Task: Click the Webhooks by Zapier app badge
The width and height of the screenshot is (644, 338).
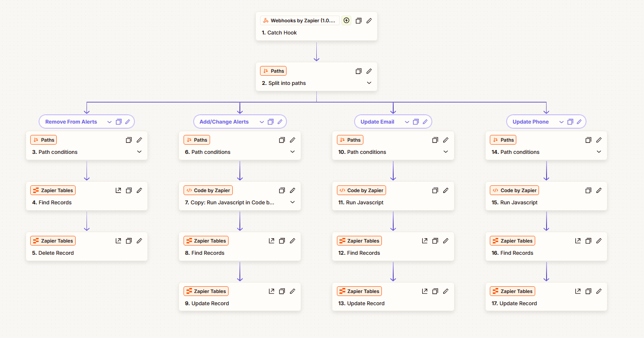Action: pos(300,21)
